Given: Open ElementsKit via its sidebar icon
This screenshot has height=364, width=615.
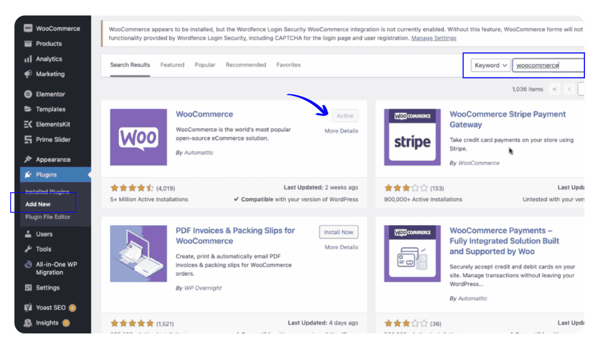Looking at the screenshot, I should [28, 124].
